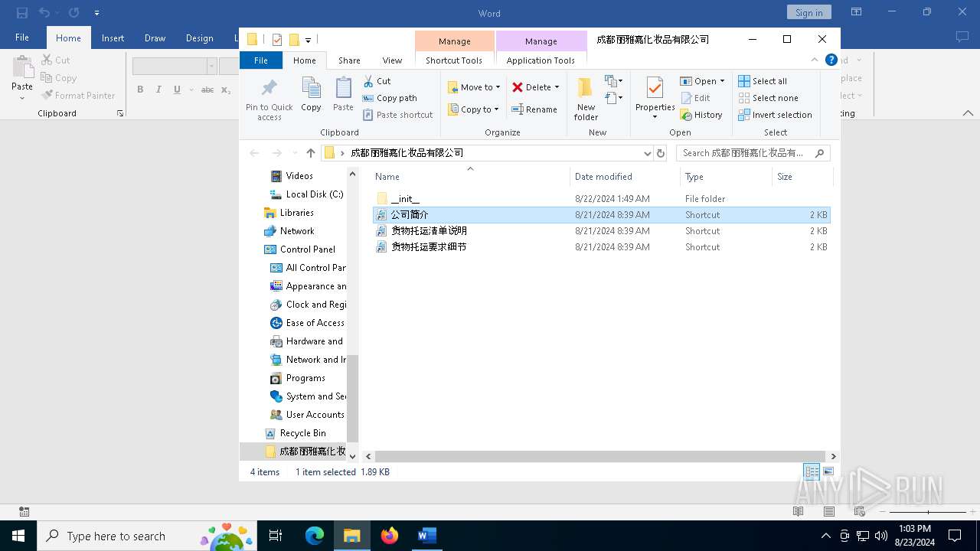The image size is (980, 551).
Task: Open Firefox from the taskbar
Action: (x=389, y=536)
